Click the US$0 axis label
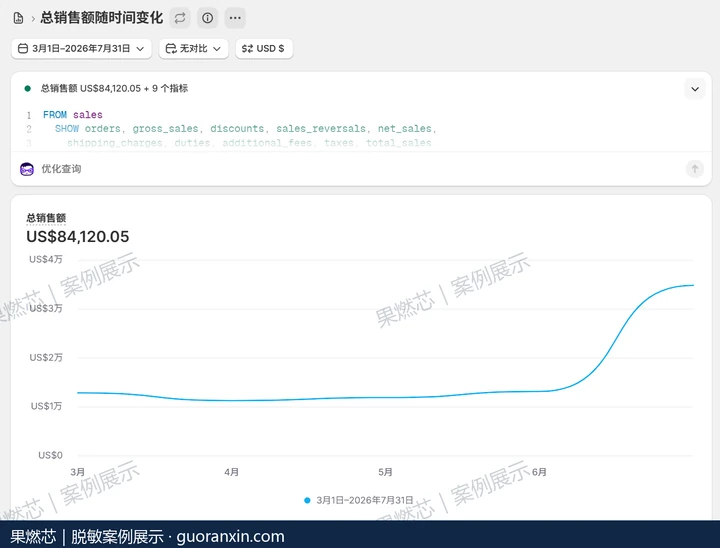The width and height of the screenshot is (720, 548). [x=50, y=455]
